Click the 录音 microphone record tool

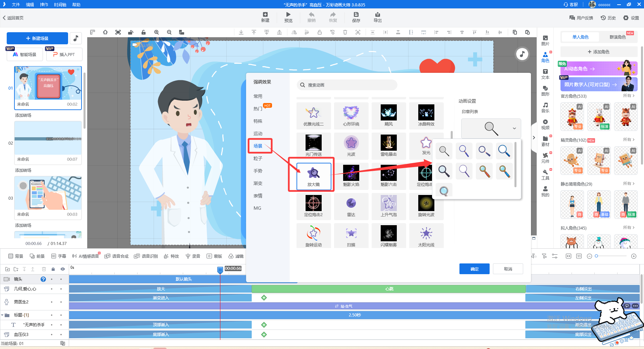pyautogui.click(x=193, y=256)
